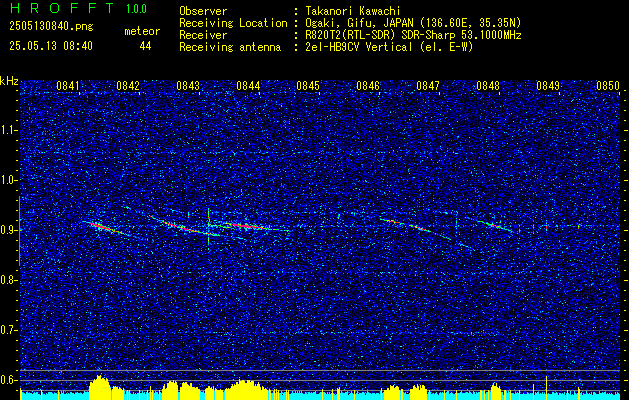Click the HROFFT title text
629x400 pixels.
pos(62,8)
